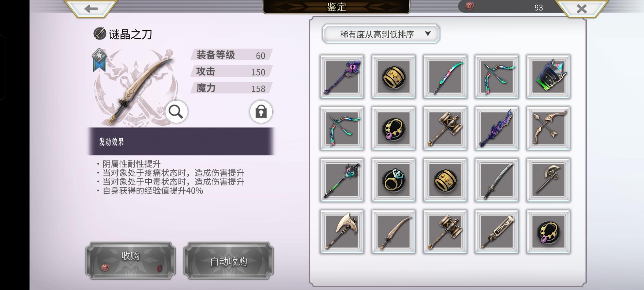
Task: Click the 收购 purchase button
Action: [130, 261]
